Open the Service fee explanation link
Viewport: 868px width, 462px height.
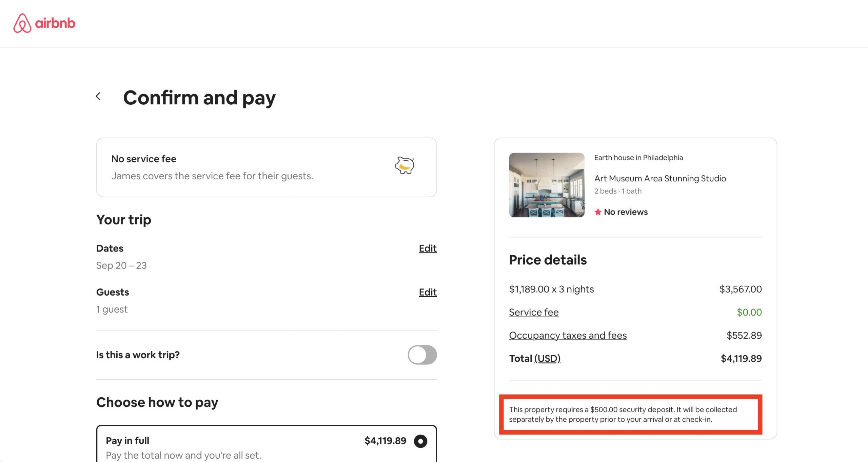click(534, 312)
